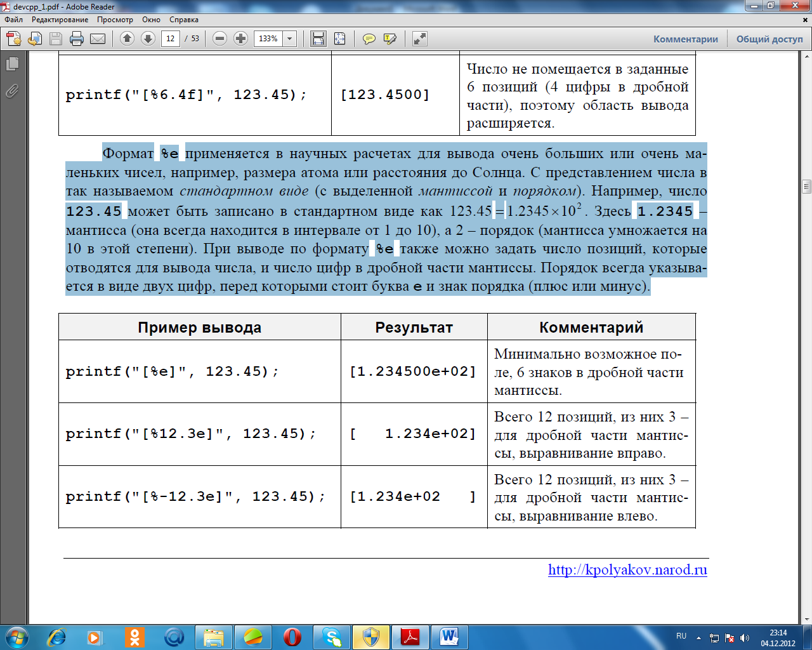Follow the kpolyakov.narod.ru link
812x650 pixels.
click(627, 570)
